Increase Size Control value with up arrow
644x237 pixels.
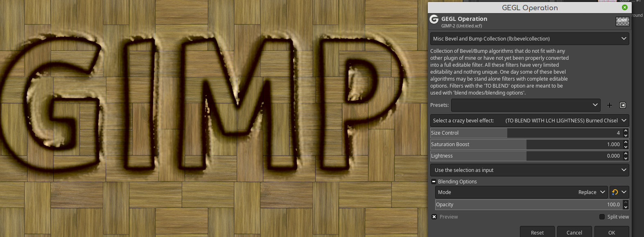tap(626, 131)
